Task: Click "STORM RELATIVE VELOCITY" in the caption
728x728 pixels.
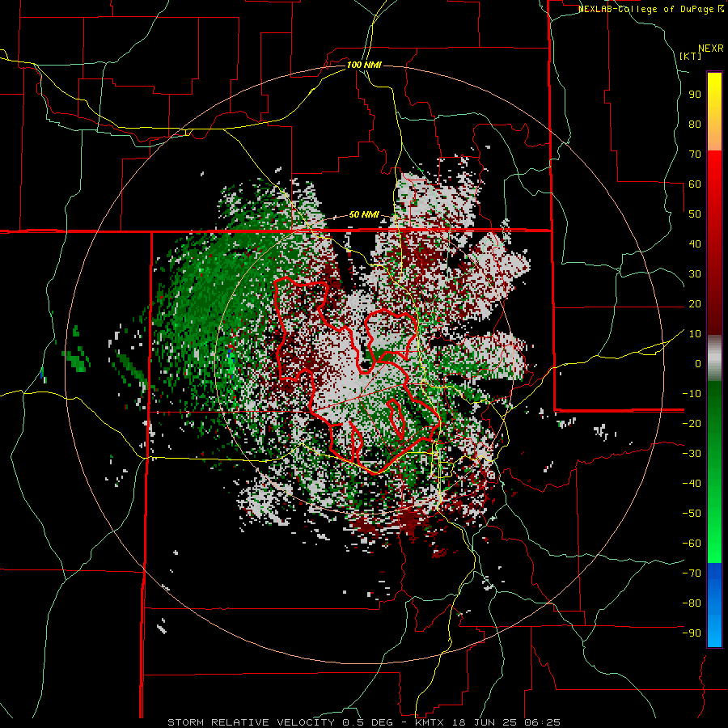Action: point(251,722)
